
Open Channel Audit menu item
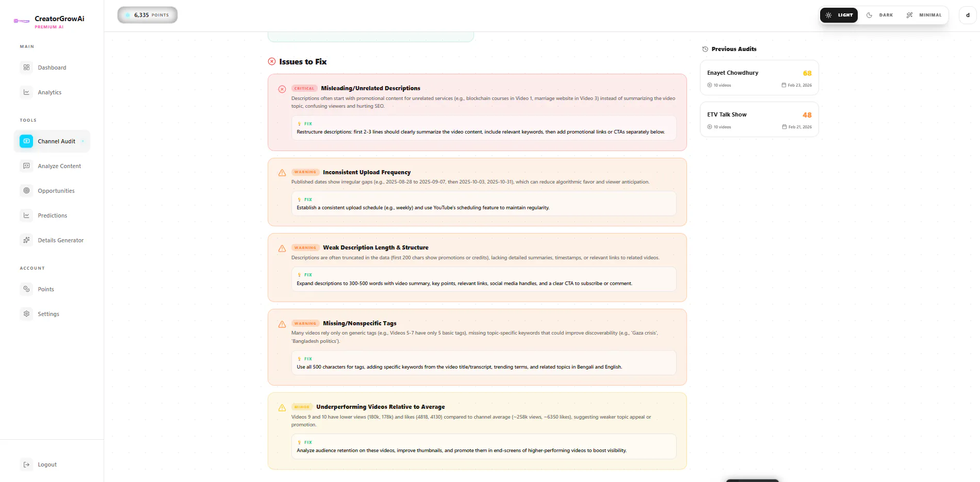(x=52, y=141)
